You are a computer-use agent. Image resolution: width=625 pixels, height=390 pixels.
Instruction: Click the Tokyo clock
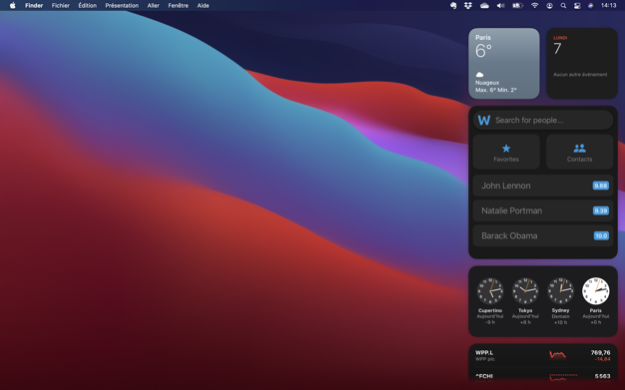tap(525, 291)
